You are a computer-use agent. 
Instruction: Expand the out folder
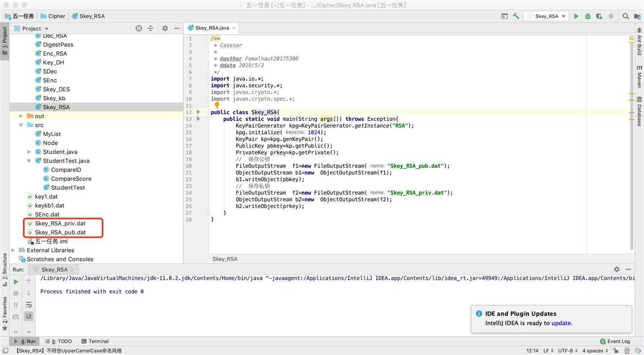[x=21, y=116]
